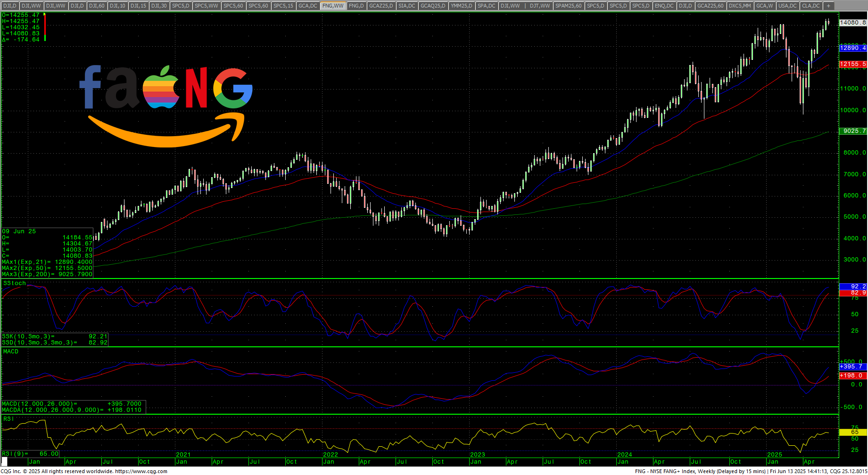Image resolution: width=868 pixels, height=475 pixels.
Task: Open the YMM25,D tab
Action: click(462, 6)
